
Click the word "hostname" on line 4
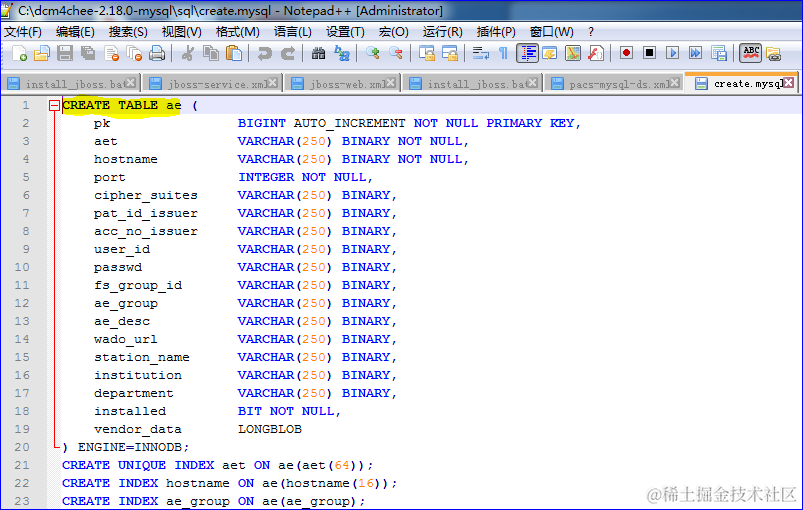125,159
